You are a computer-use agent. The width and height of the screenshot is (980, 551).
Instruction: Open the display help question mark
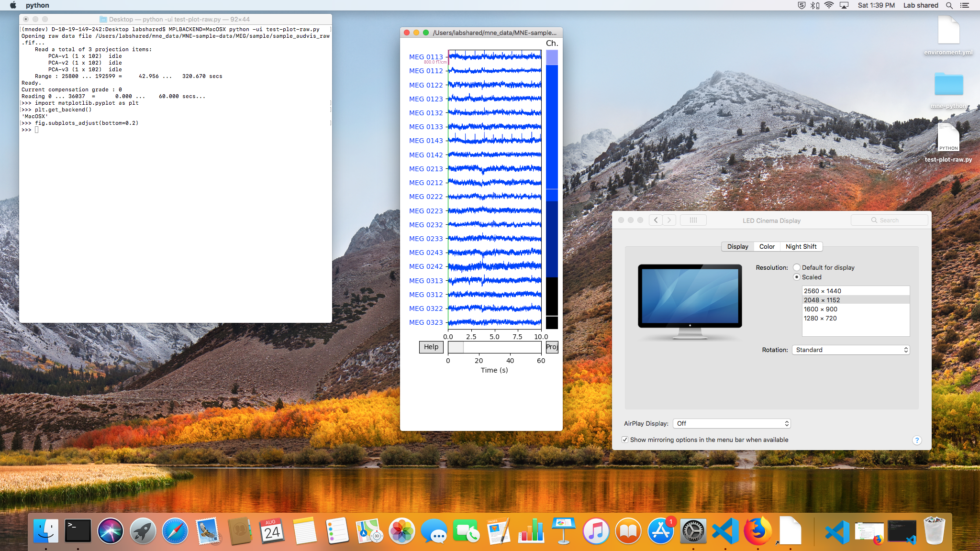[x=916, y=441]
